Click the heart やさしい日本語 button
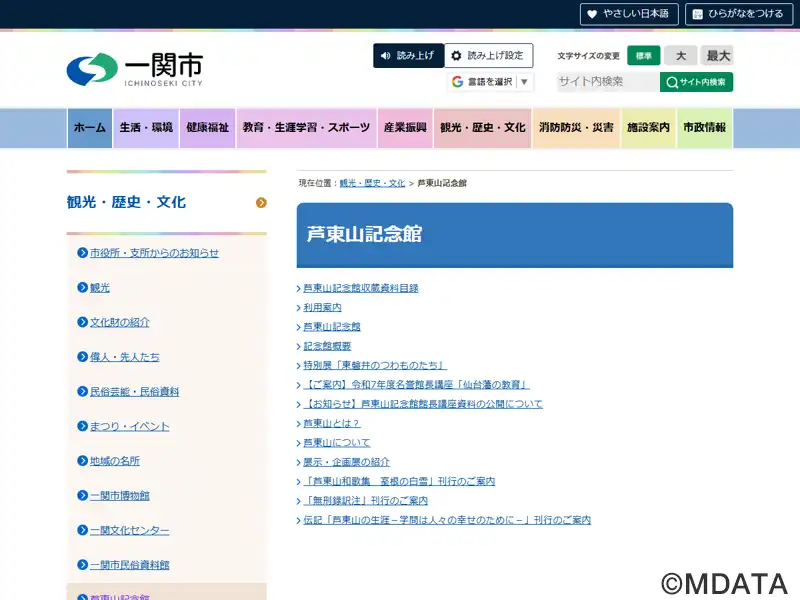 629,14
